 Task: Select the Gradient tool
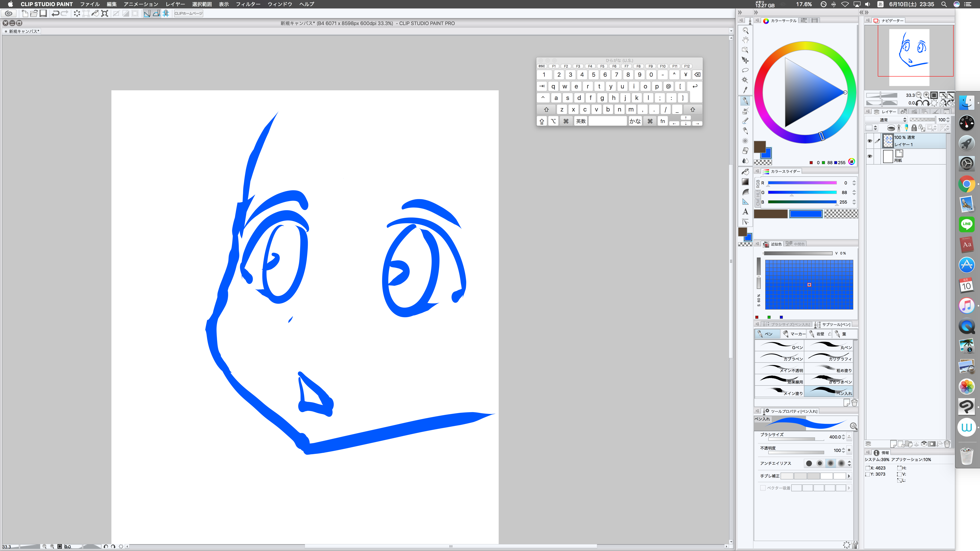(745, 182)
